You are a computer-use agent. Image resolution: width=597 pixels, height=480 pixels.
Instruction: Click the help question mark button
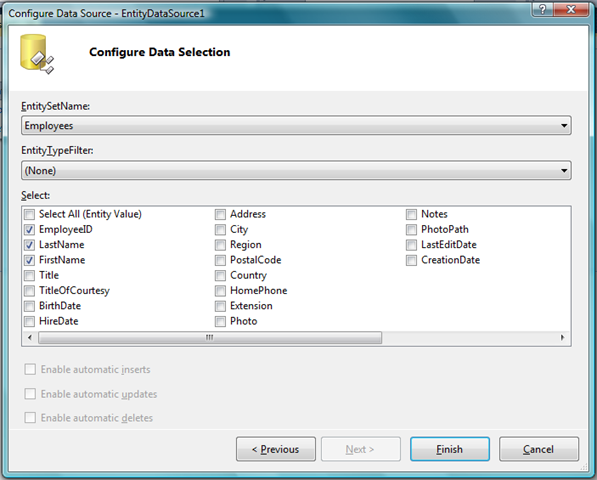543,9
